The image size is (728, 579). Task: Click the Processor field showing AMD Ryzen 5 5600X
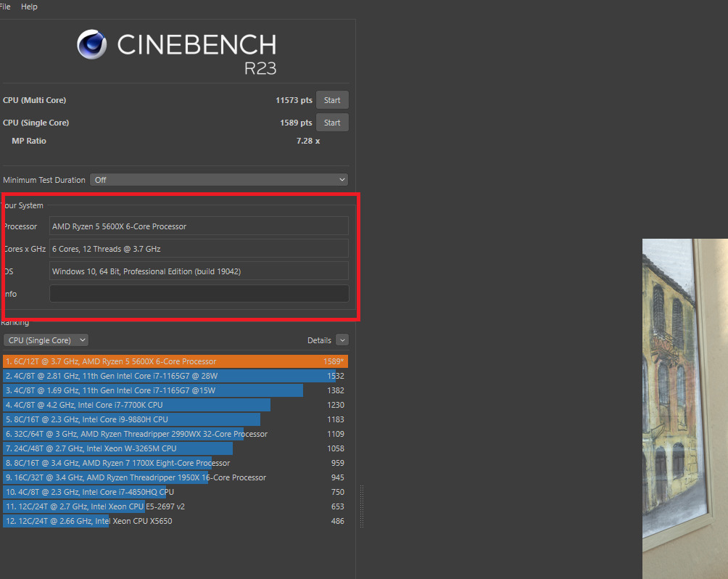tap(199, 226)
